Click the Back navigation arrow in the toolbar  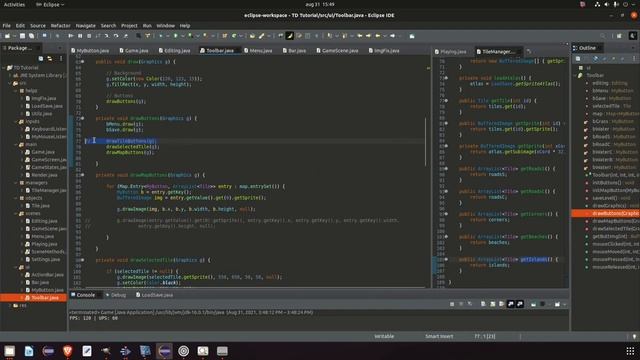[x=378, y=36]
